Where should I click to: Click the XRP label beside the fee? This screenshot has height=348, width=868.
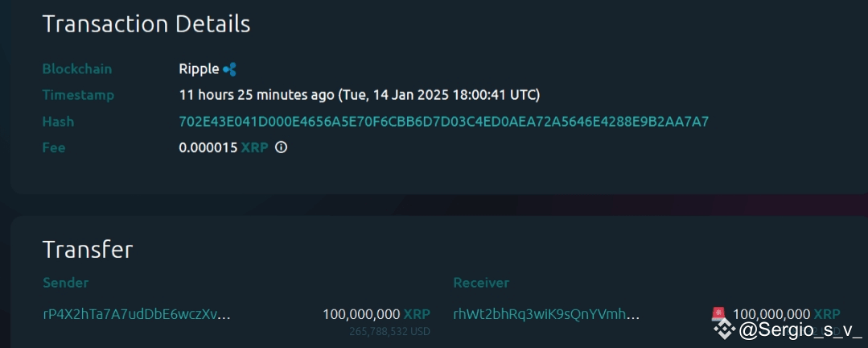[x=254, y=147]
